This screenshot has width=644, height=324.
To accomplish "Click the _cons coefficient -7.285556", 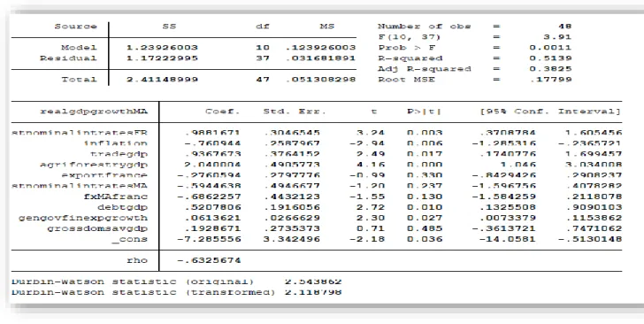I will 209,239.
